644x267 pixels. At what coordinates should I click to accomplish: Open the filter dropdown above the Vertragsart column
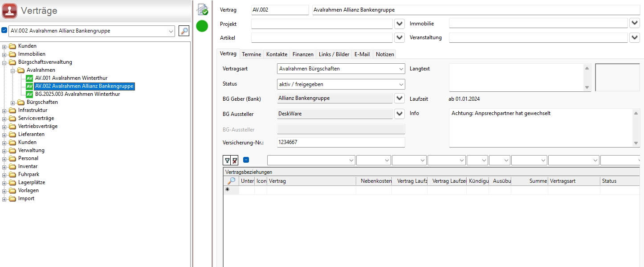point(574,160)
